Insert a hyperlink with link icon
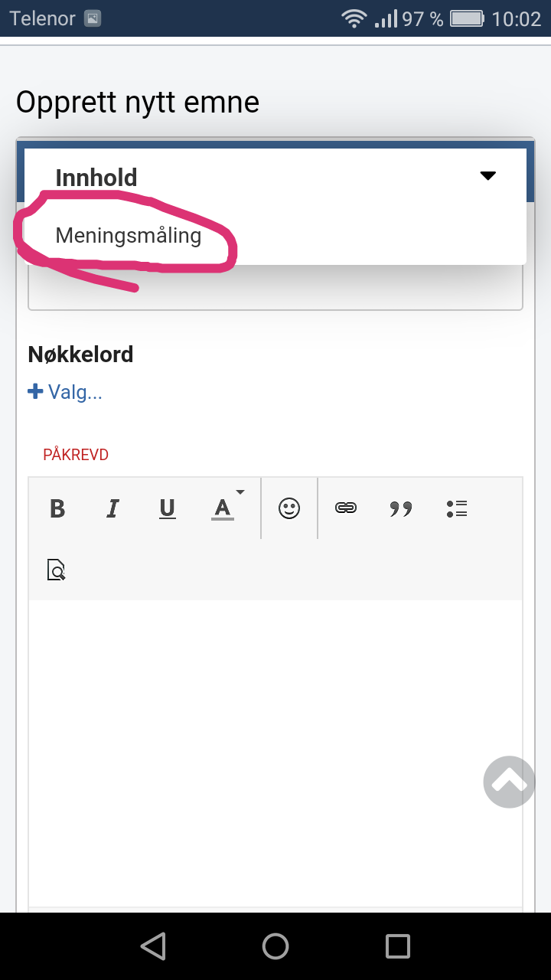551x980 pixels. point(346,508)
